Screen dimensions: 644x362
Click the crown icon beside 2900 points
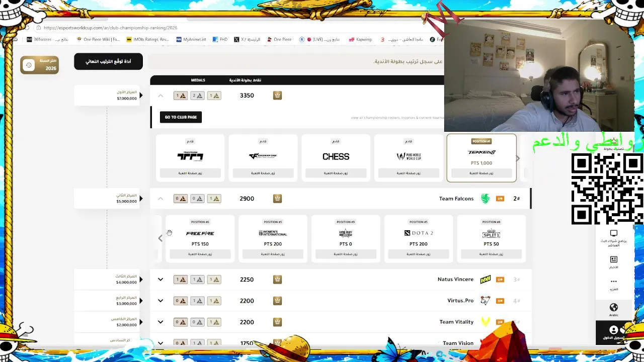[x=277, y=199]
